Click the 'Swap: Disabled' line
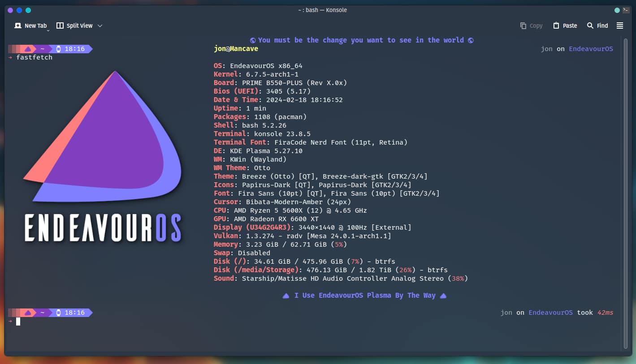Viewport: 636px width, 364px height. click(x=242, y=253)
